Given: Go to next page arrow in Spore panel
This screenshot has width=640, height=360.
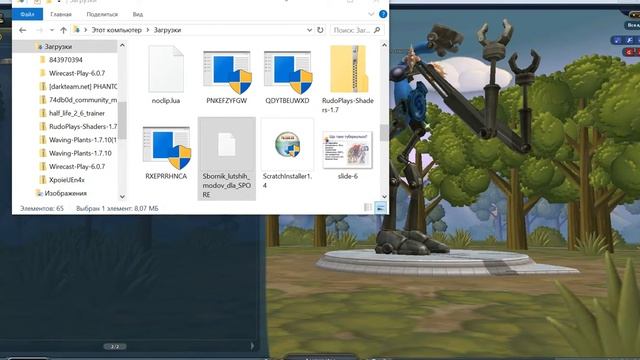Looking at the screenshot, I should 252,346.
